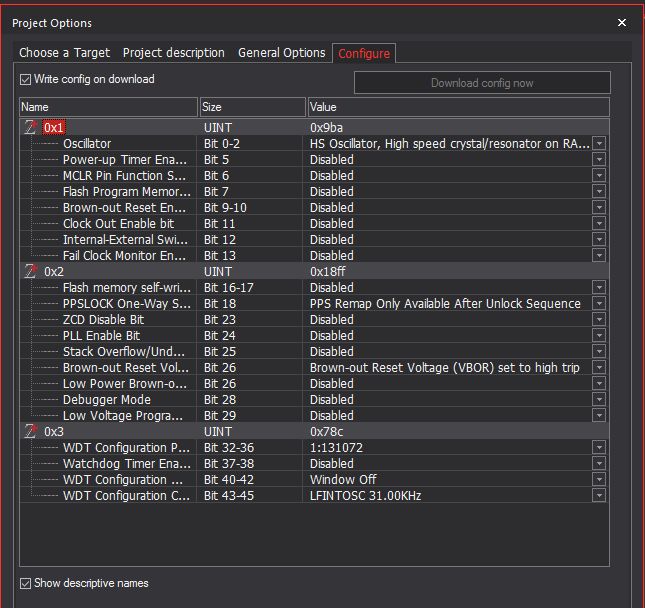Select the Clock Out Enable bit row

118,224
